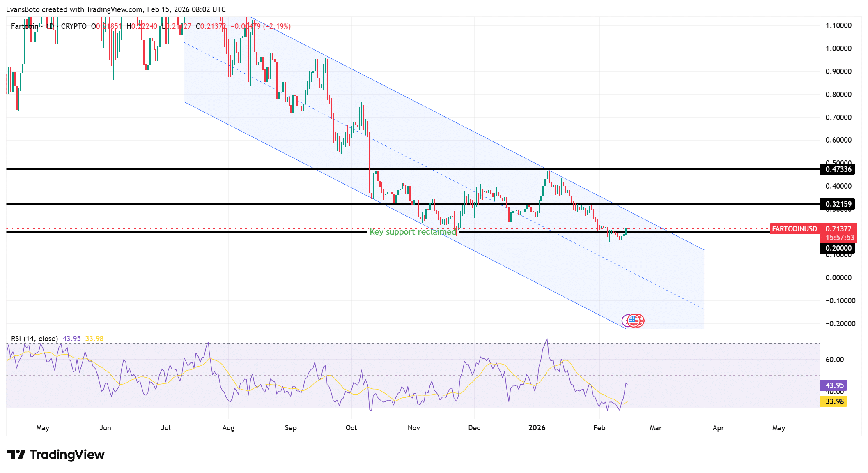868x473 pixels.
Task: Select the Fartcoin symbol name in the legend
Action: click(24, 26)
